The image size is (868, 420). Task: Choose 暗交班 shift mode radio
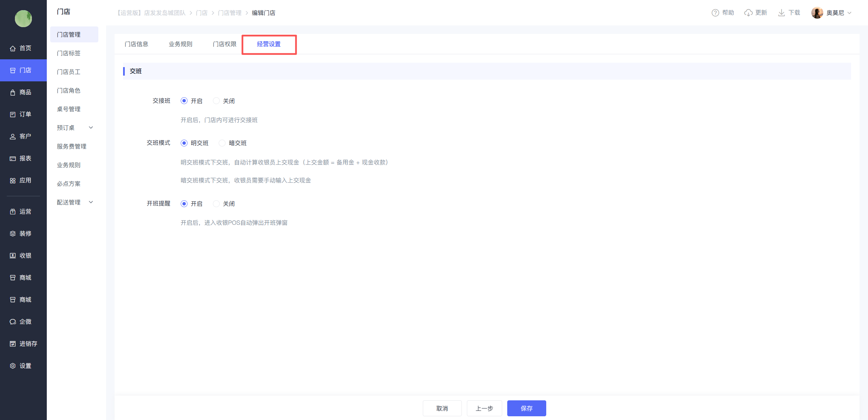(x=222, y=143)
